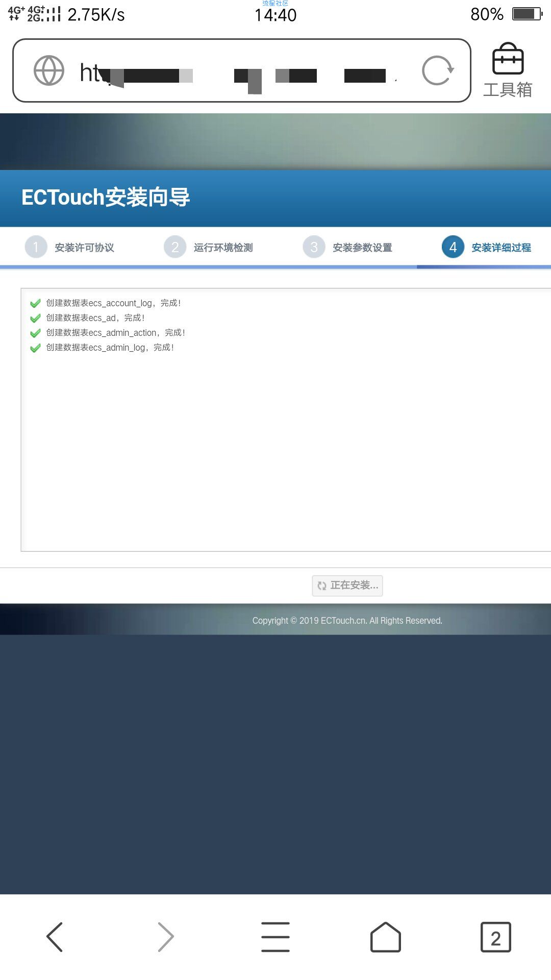
Task: Go forward with the browser forward arrow
Action: 165,937
